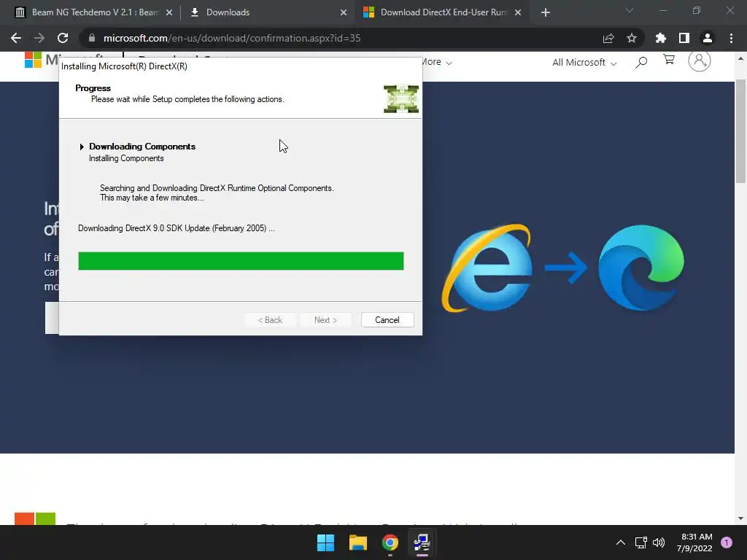Expand the All Microsoft dropdown

(584, 63)
